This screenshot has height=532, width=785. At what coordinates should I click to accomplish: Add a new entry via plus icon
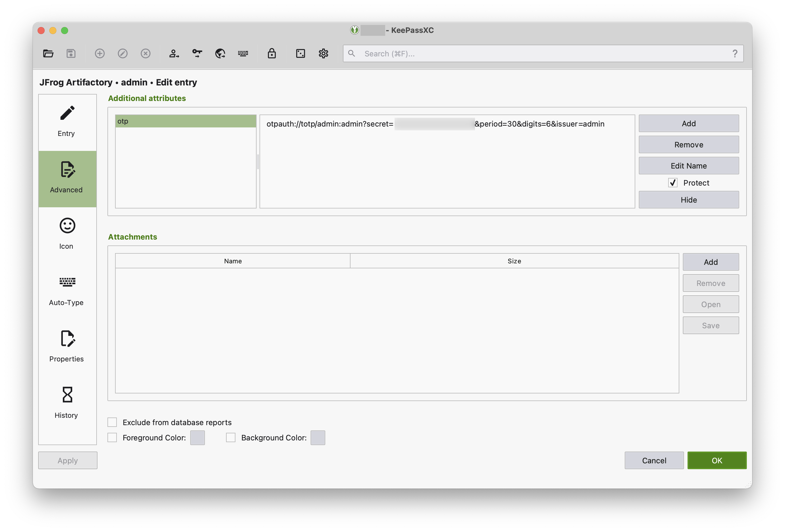coord(100,53)
